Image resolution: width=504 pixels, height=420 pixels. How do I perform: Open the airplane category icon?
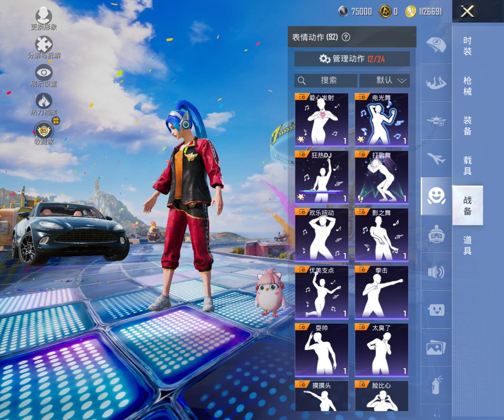coord(436,159)
